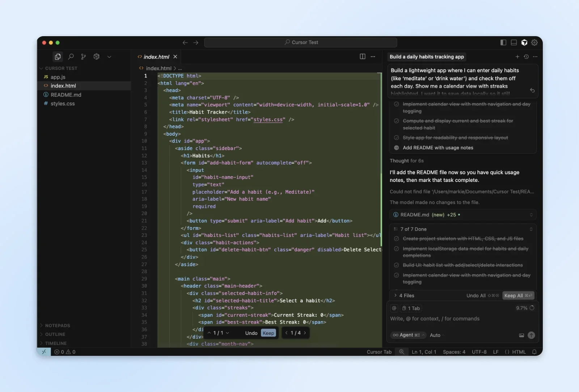
Task: Click the @ context icon in chat input
Action: [394, 308]
